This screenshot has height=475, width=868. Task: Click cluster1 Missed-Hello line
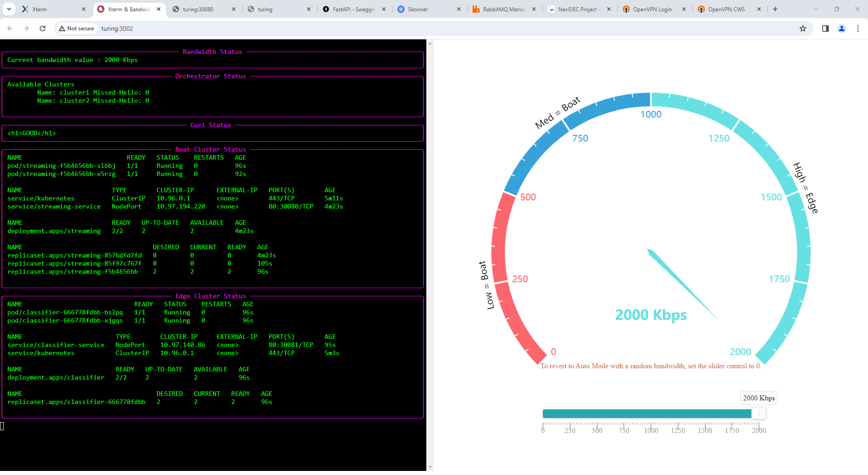pos(93,93)
